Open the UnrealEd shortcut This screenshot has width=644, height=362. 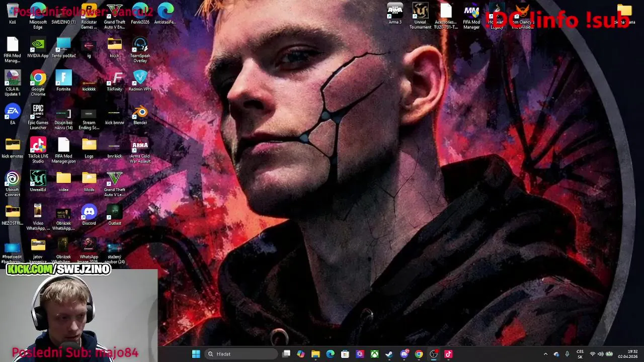pos(38,182)
